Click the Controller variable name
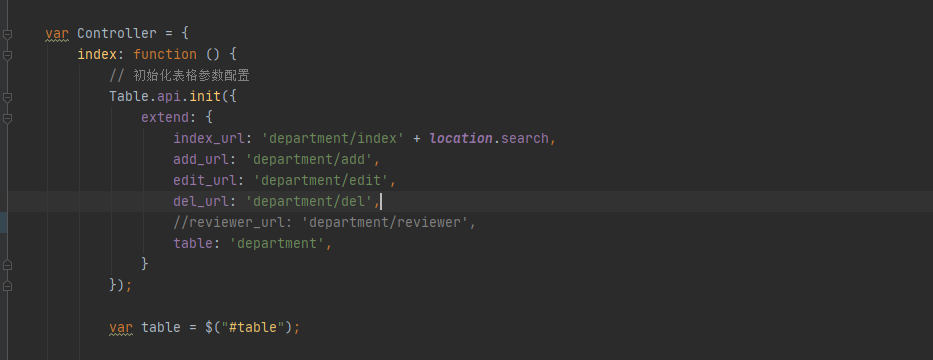This screenshot has width=933, height=360. 117,33
